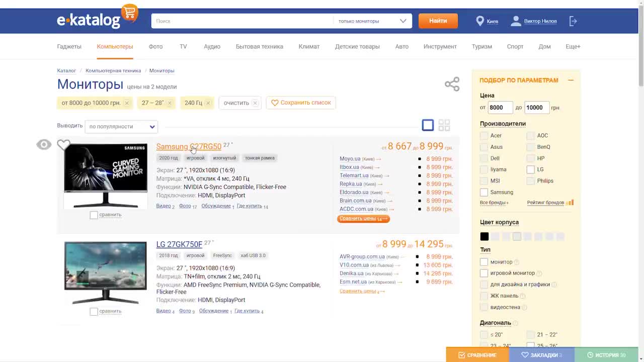Viewport: 644px width, 362px height.
Task: Open the brand rating chart icon
Action: (x=570, y=203)
